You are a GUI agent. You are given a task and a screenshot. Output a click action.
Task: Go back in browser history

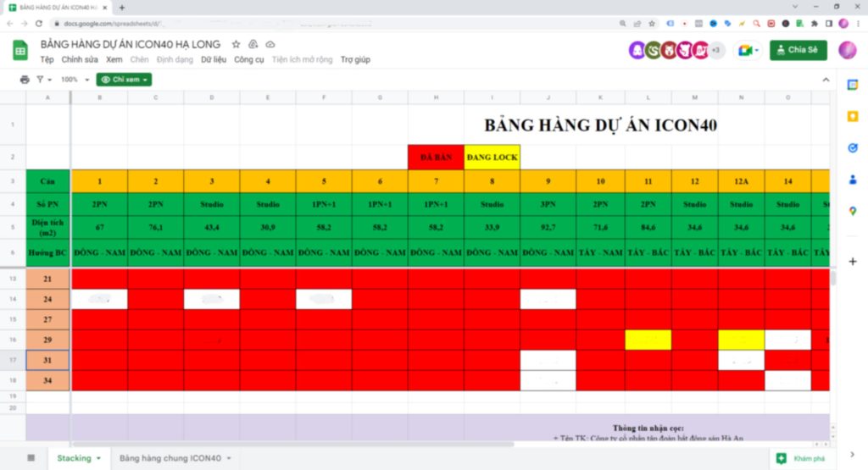[10, 23]
